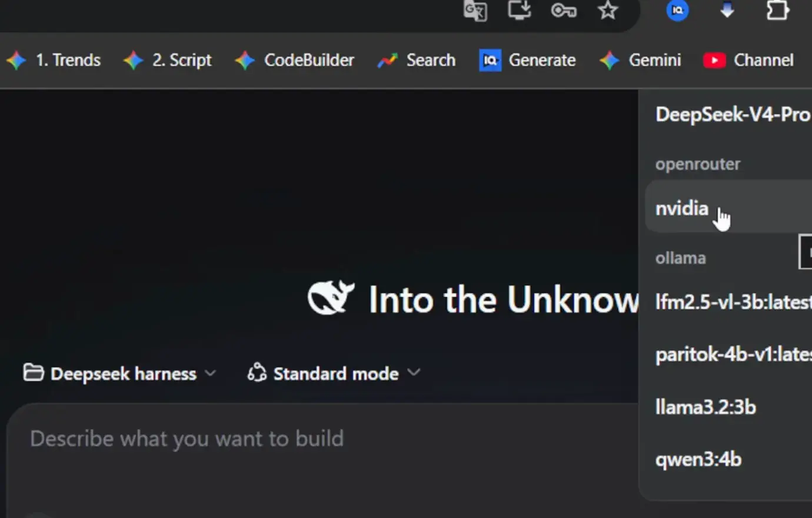
Task: Open the Gemini bookmark
Action: point(640,60)
